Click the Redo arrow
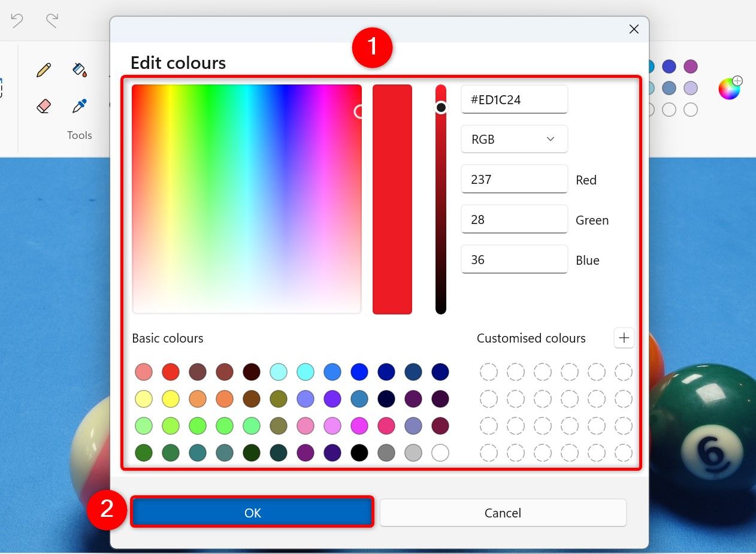 coord(52,20)
